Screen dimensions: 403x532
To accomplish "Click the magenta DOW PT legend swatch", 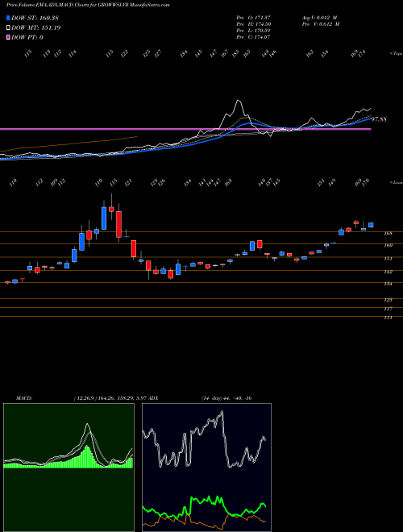I will [x=9, y=37].
